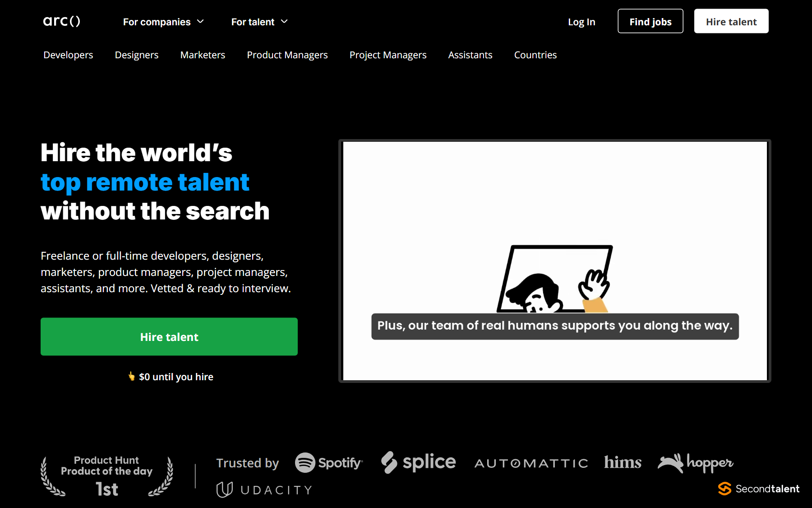The height and width of the screenshot is (508, 812).
Task: Click the "Trusted by" label
Action: [x=248, y=463]
